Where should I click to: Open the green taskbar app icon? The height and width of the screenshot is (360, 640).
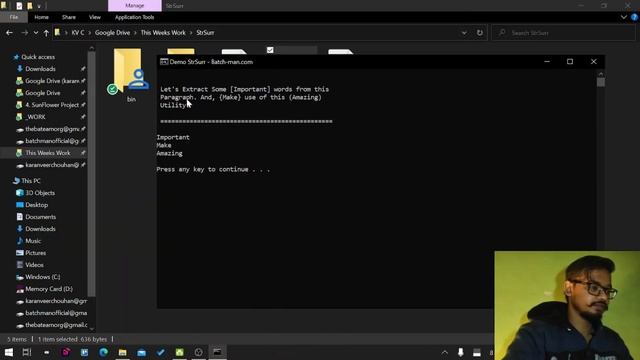(x=180, y=352)
